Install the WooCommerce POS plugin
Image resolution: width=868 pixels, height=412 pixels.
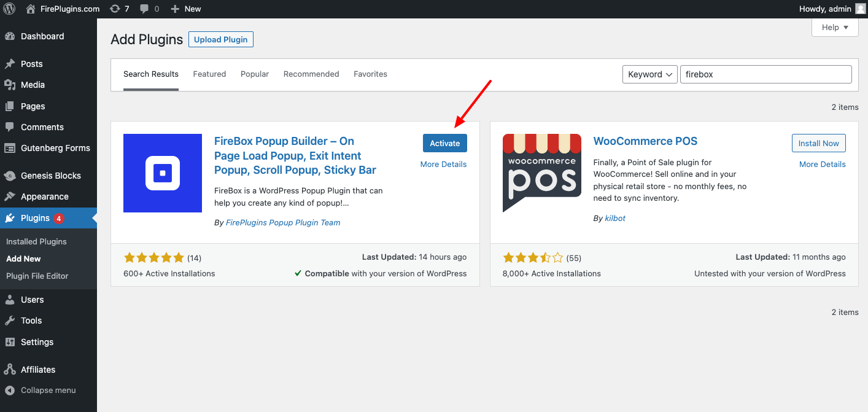pos(819,143)
